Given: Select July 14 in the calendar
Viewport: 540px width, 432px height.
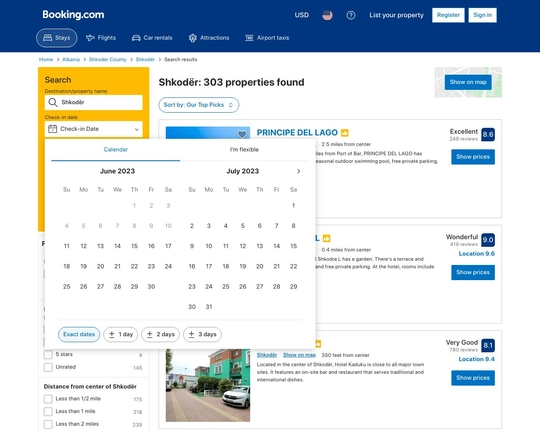Looking at the screenshot, I should click(277, 246).
